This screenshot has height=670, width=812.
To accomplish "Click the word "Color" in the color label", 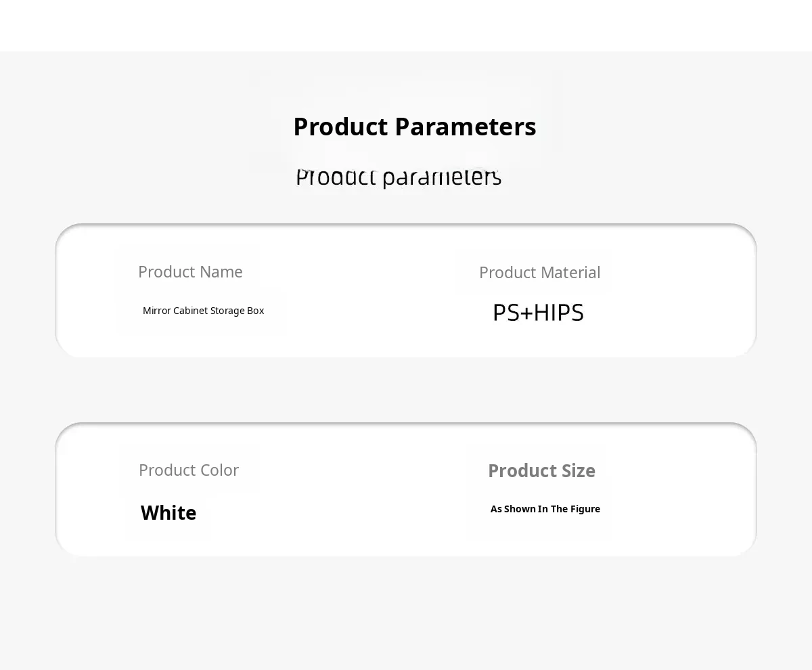I will pos(219,470).
